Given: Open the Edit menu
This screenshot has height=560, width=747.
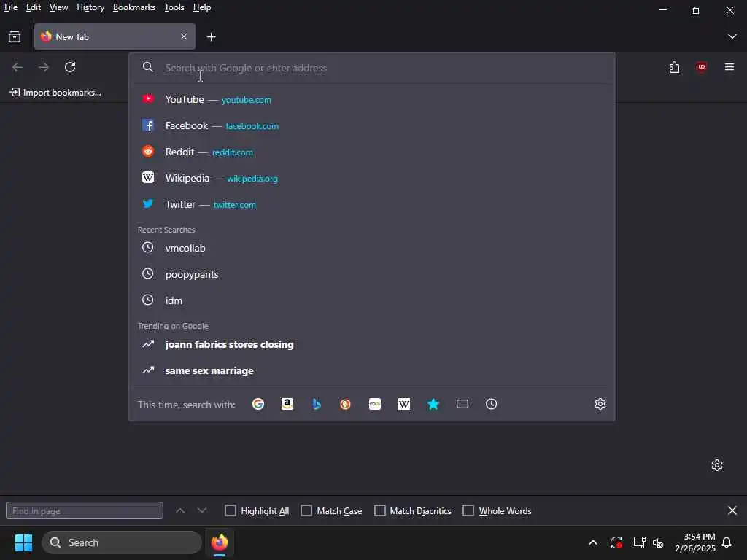Looking at the screenshot, I should (34, 7).
